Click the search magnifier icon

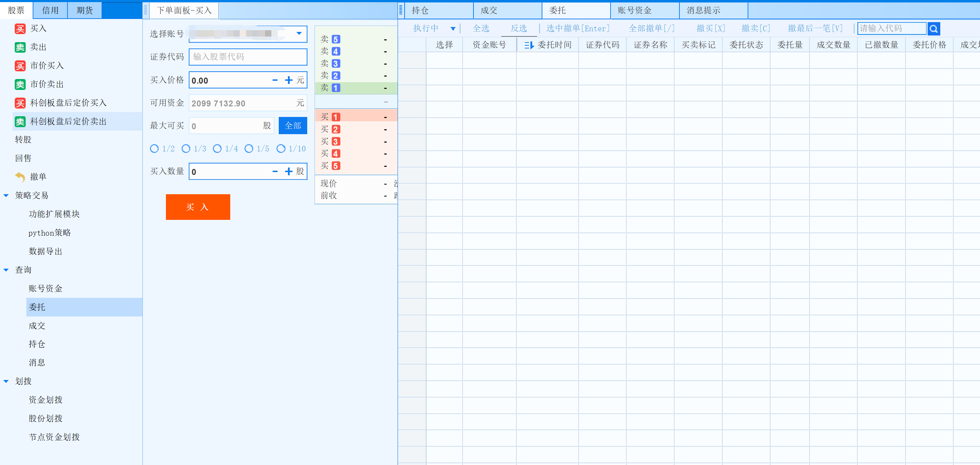(933, 28)
